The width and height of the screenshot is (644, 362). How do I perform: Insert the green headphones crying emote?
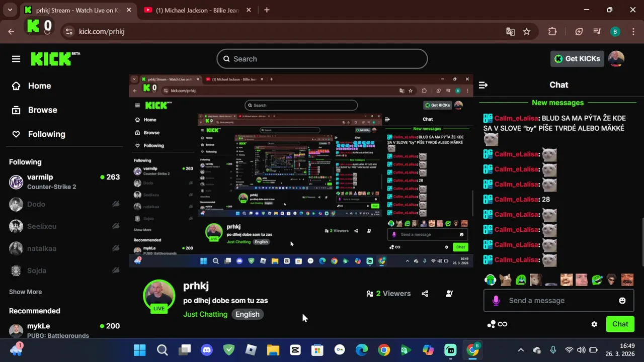491,280
